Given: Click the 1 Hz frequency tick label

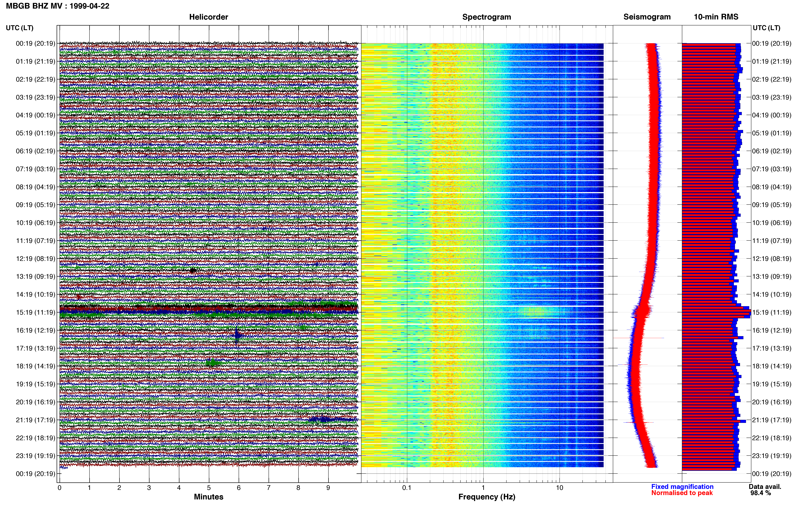Looking at the screenshot, I should [x=483, y=488].
